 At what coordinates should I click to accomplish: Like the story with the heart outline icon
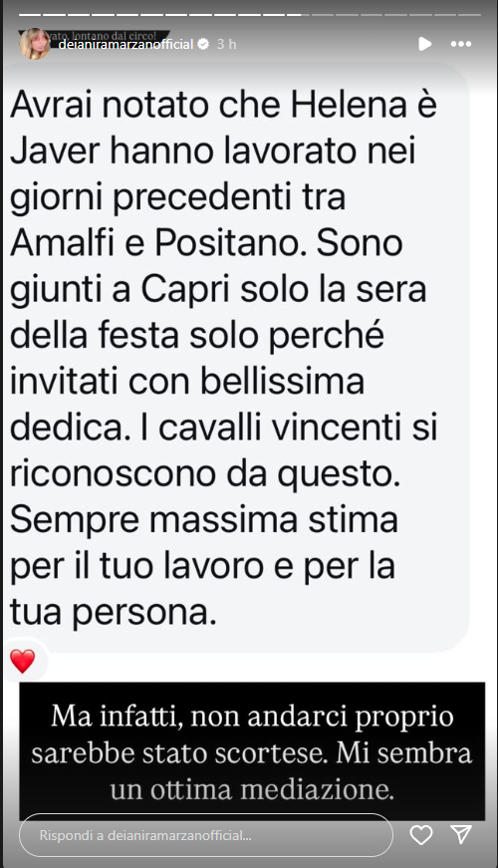point(421,835)
